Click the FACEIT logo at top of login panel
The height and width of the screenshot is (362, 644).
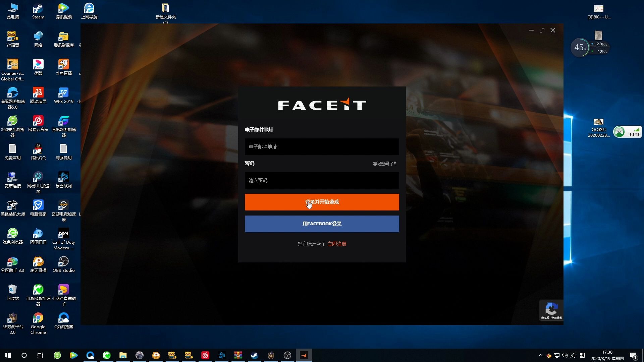[x=322, y=104]
